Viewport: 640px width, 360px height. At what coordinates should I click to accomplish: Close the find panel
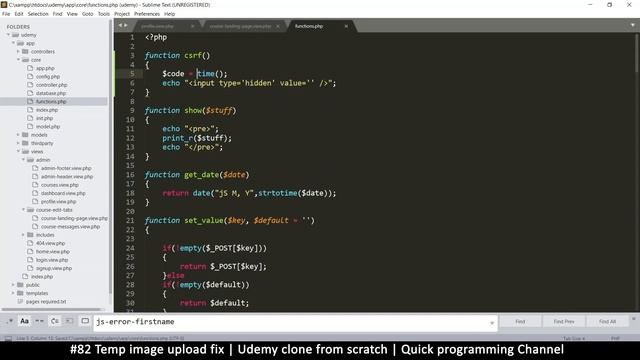[634, 319]
